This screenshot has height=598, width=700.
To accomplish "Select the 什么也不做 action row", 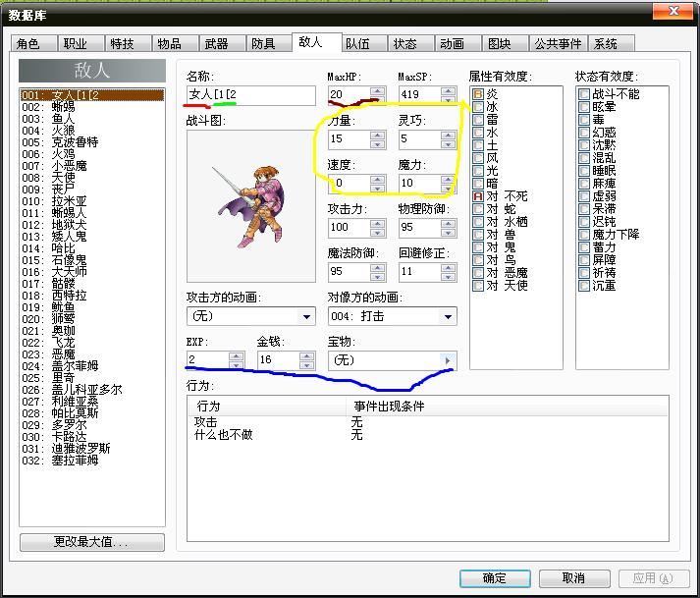I will coord(428,435).
